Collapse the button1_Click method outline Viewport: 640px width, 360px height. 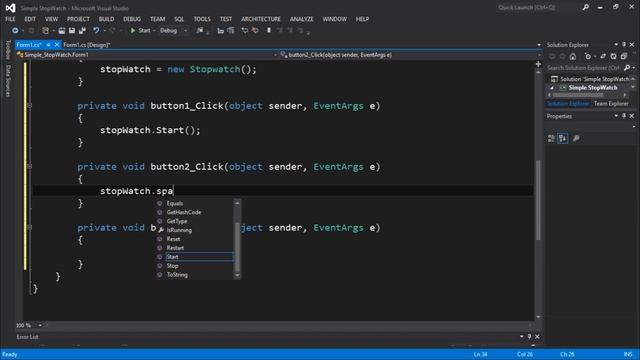click(x=29, y=106)
